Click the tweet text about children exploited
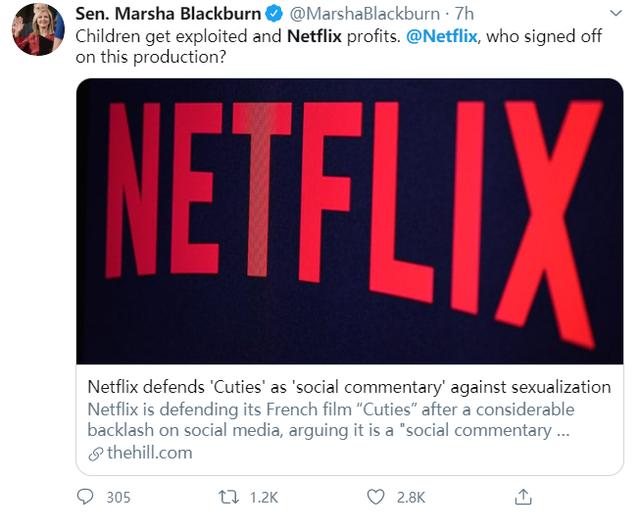Screen dimensions: 640x529 [338, 47]
